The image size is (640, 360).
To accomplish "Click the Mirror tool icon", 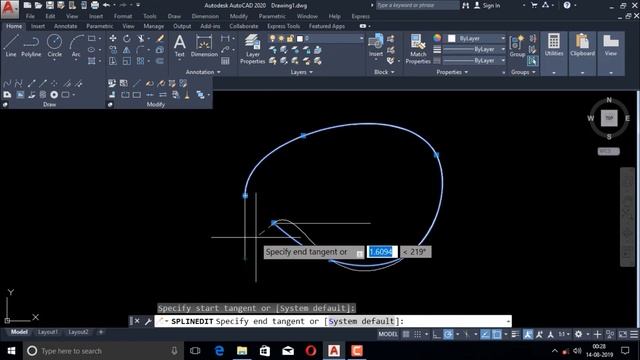I will (127, 50).
